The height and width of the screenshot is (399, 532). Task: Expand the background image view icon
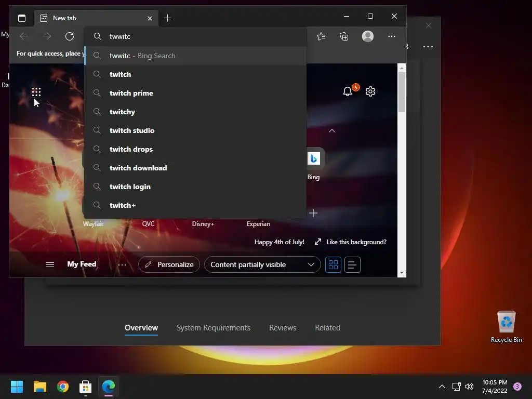point(318,242)
